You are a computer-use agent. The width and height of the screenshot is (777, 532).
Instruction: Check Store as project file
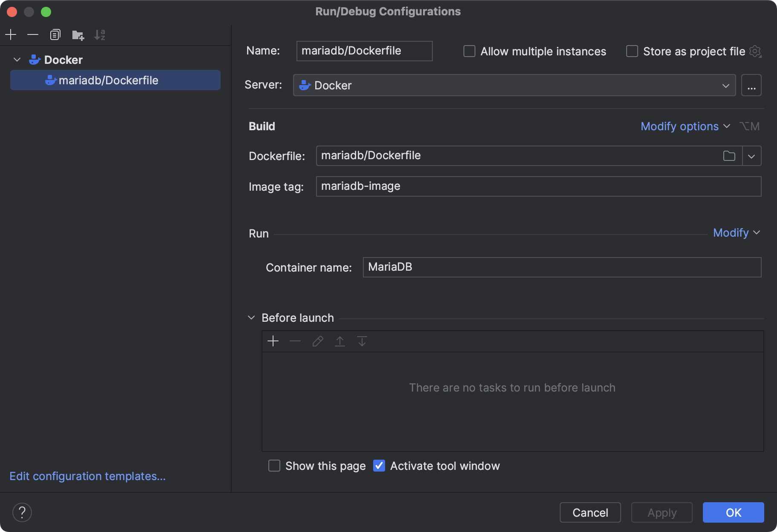632,51
